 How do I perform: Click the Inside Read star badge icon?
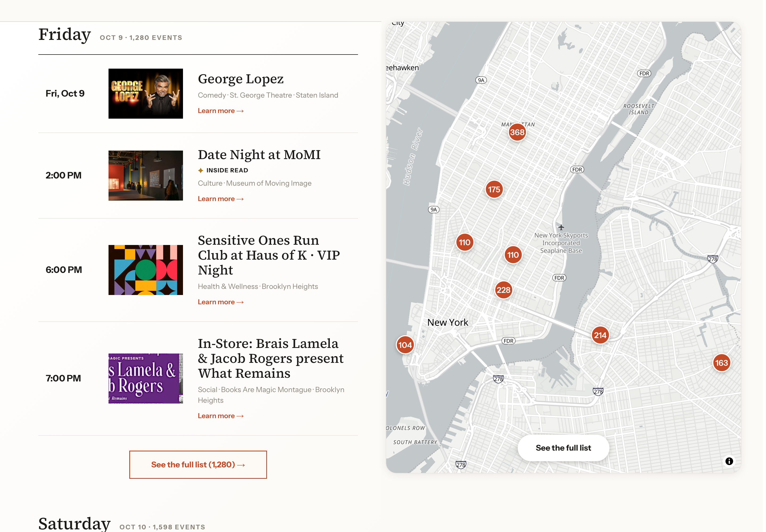[x=200, y=170]
